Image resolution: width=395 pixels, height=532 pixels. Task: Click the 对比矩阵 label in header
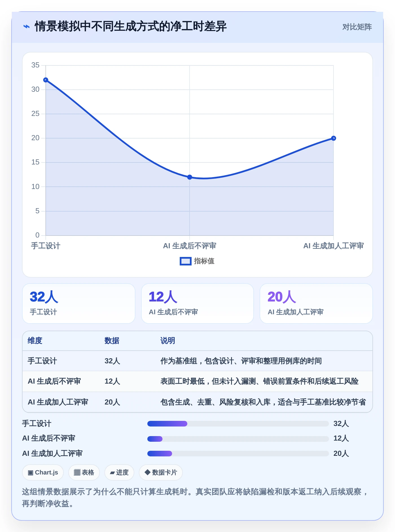coord(357,27)
